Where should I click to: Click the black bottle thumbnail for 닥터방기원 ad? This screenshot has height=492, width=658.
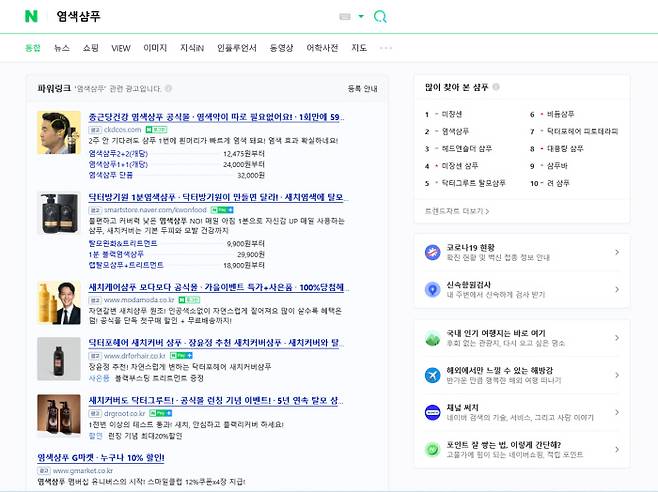59,213
